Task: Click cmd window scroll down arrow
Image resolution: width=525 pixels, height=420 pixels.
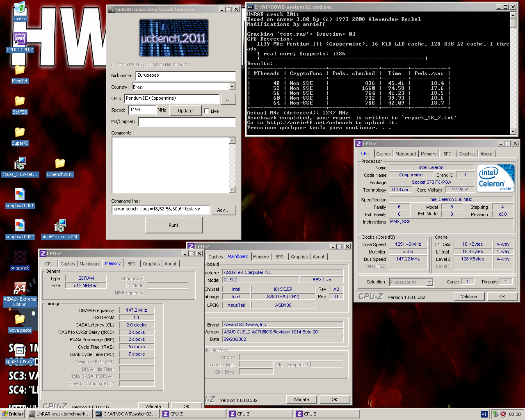Action: tap(513, 131)
